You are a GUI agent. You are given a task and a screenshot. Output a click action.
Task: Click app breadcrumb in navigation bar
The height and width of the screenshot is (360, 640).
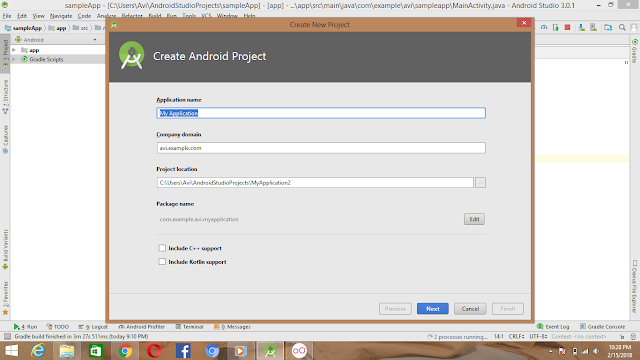tap(57, 28)
